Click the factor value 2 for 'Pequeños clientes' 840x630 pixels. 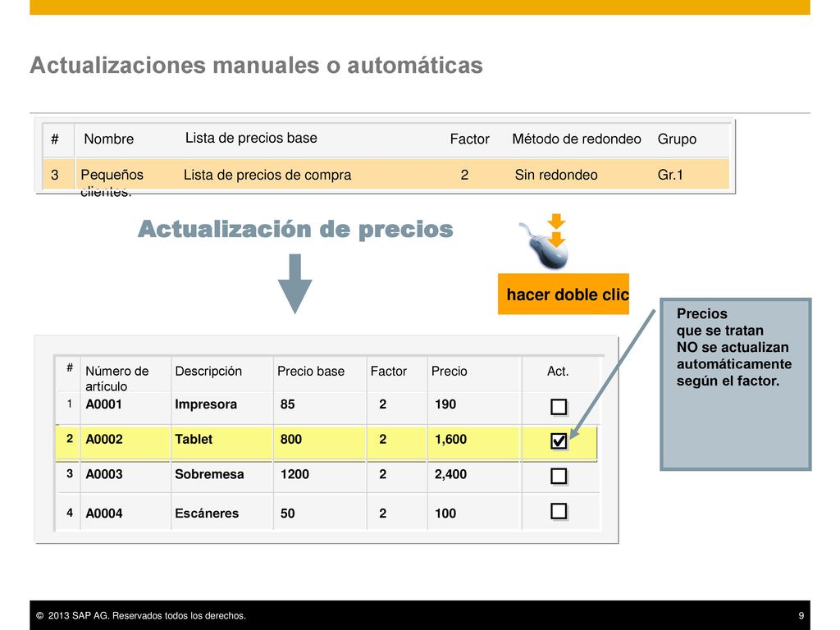(x=464, y=175)
